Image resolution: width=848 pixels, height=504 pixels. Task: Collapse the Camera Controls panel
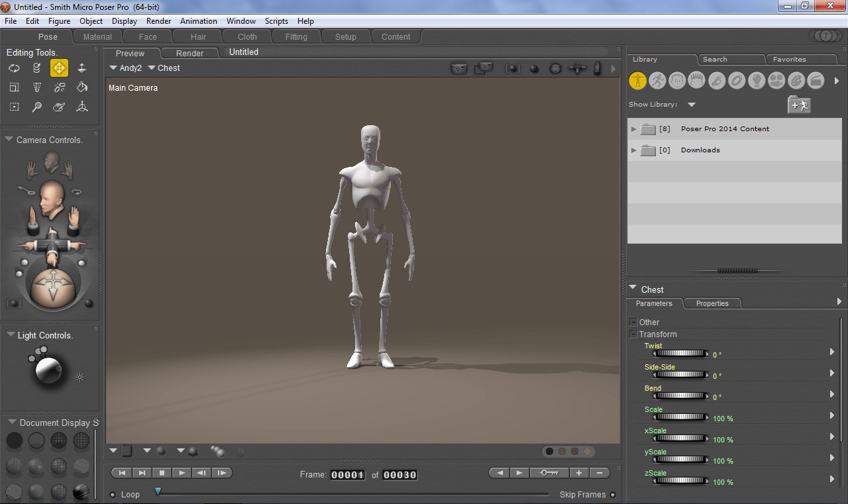9,140
